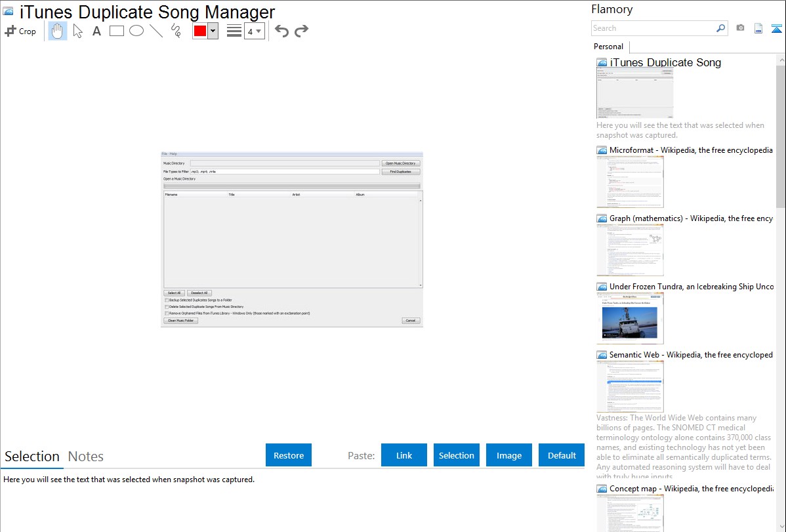Paste as Link button
The width and height of the screenshot is (786, 532).
tap(404, 455)
